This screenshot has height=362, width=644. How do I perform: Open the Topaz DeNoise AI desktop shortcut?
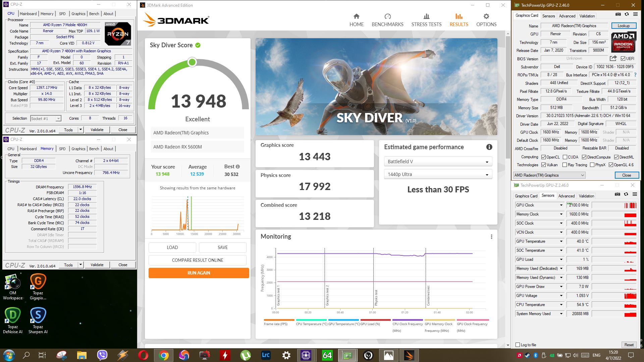[13, 321]
